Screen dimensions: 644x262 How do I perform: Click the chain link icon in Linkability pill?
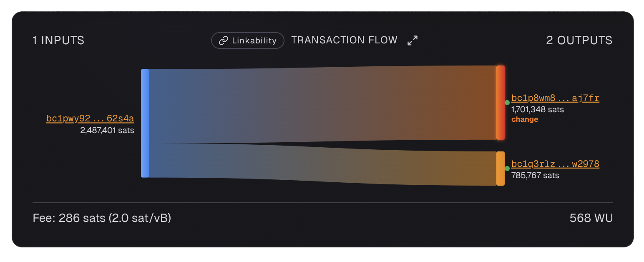click(x=222, y=40)
